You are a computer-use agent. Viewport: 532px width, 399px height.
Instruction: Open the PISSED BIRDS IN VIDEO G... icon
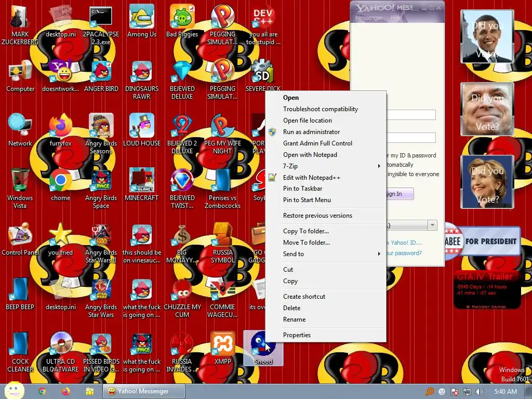tap(101, 352)
